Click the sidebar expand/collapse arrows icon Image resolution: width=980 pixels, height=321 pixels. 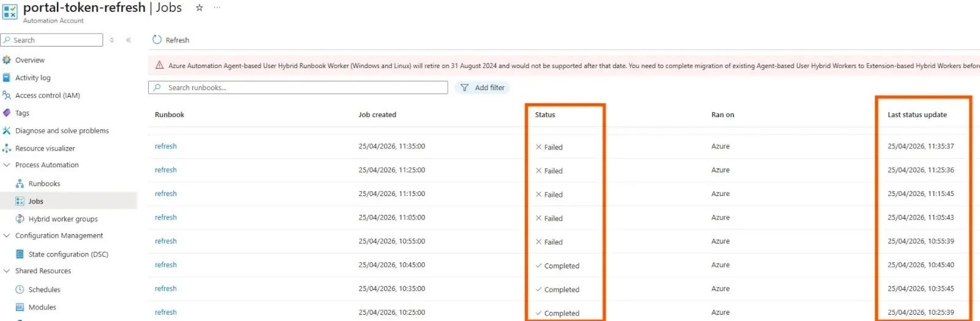tap(111, 40)
